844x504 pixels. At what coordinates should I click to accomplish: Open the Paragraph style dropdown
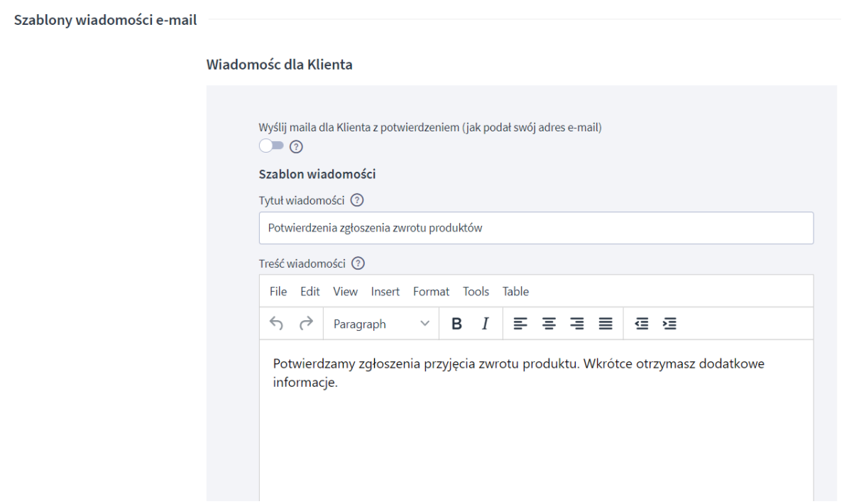click(381, 324)
